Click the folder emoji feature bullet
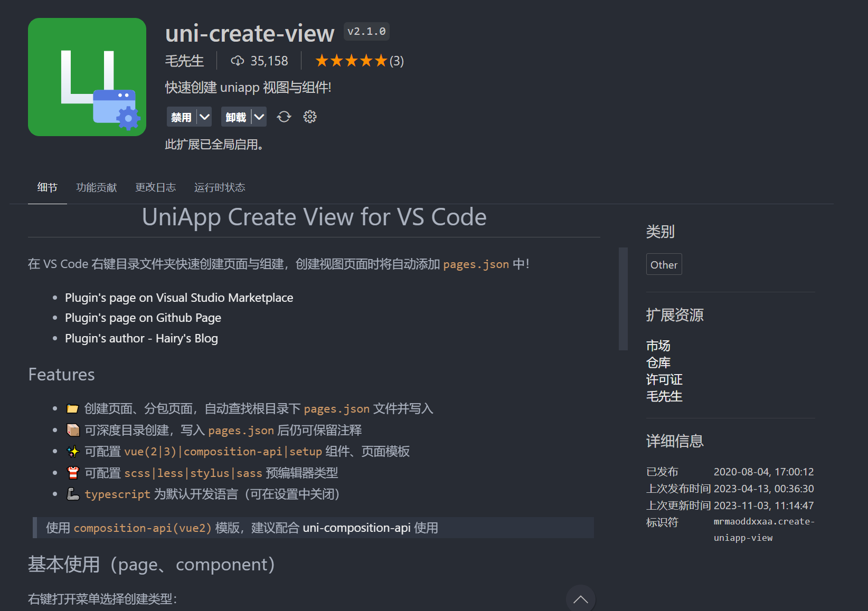This screenshot has width=868, height=611. coord(73,408)
